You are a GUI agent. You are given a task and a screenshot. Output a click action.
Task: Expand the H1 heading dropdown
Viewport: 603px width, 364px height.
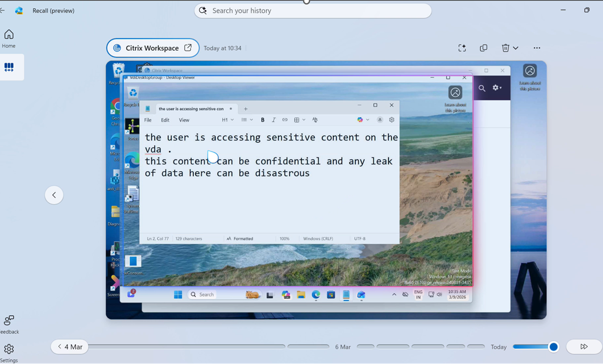[228, 120]
